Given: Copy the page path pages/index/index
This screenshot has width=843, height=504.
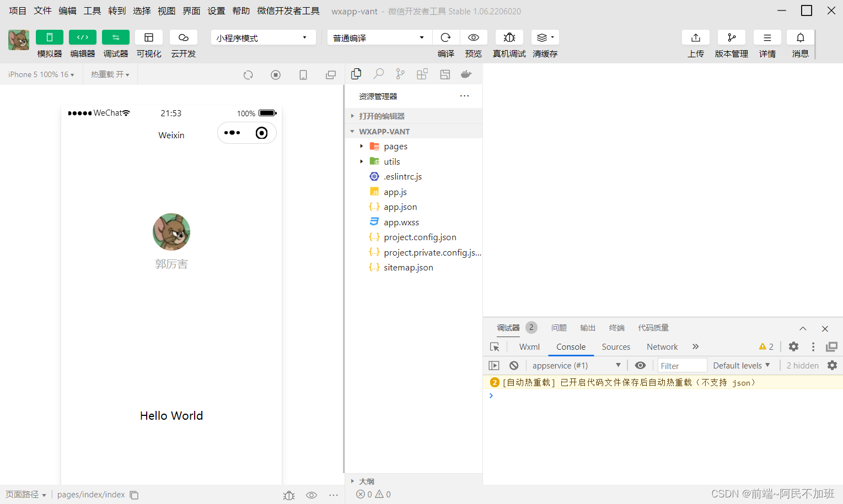Looking at the screenshot, I should point(134,495).
